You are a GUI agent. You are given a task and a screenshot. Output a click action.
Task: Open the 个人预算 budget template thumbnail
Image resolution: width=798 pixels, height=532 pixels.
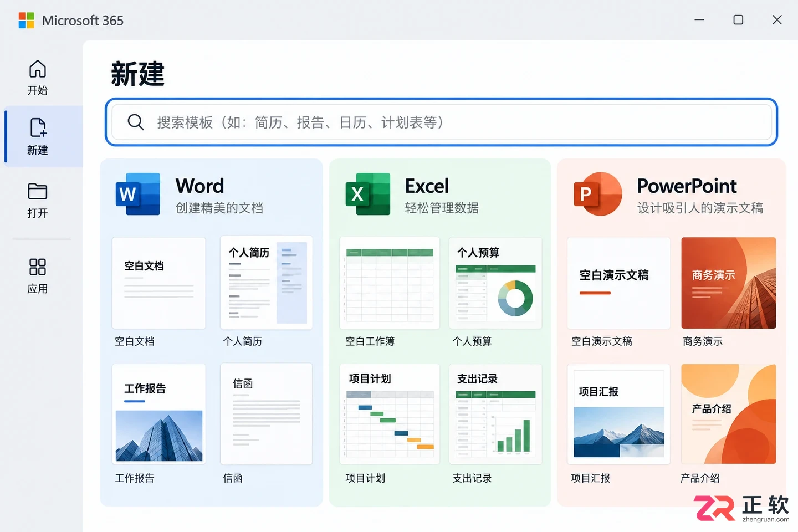pos(495,283)
